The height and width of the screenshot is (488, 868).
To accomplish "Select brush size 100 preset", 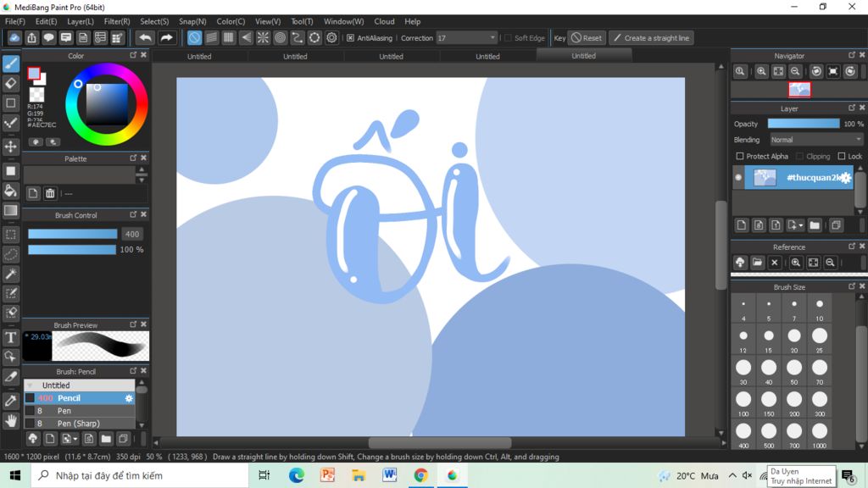I will click(x=743, y=403).
